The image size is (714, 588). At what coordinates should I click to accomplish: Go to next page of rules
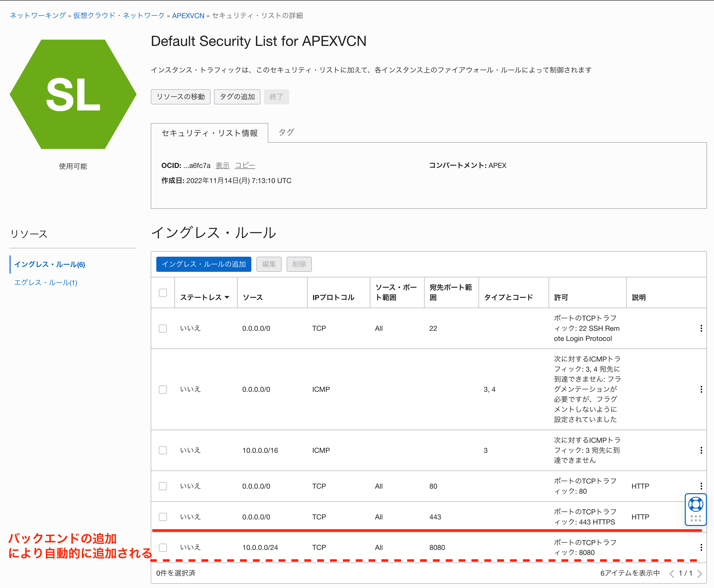point(699,573)
